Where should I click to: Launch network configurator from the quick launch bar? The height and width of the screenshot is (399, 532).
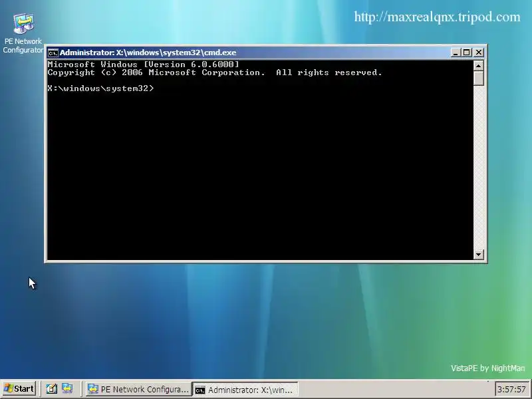click(x=67, y=388)
